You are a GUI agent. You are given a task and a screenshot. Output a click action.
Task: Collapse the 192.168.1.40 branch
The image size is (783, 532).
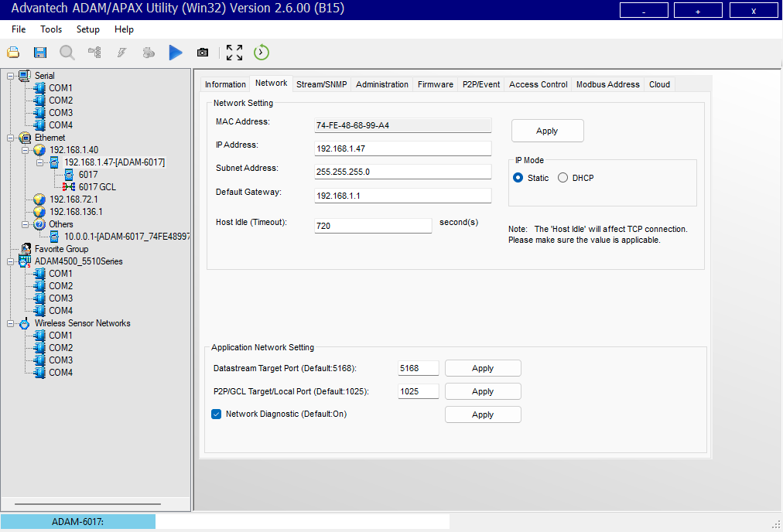pos(25,150)
